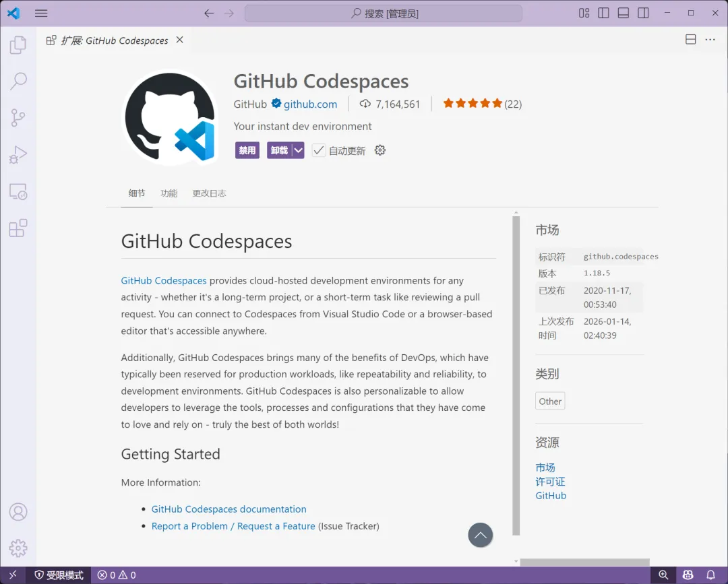The height and width of the screenshot is (584, 728).
Task: Open the hamburger application menu
Action: pos(41,13)
